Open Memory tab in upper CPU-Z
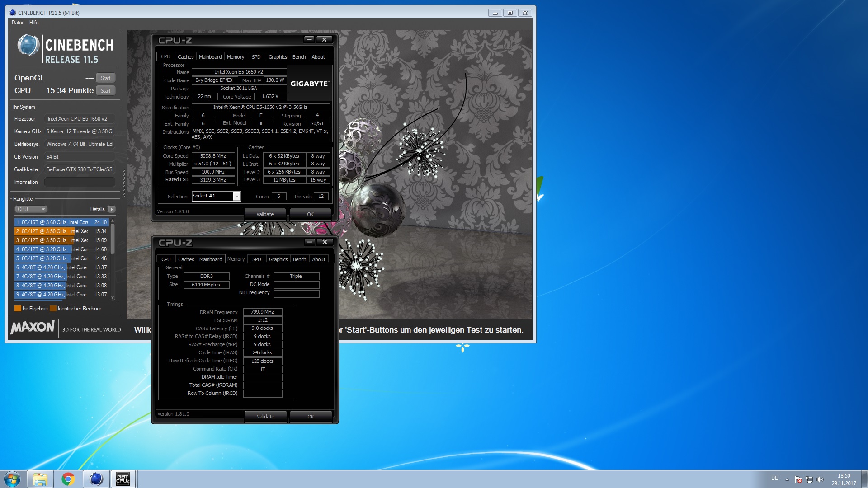868x488 pixels. pos(236,57)
